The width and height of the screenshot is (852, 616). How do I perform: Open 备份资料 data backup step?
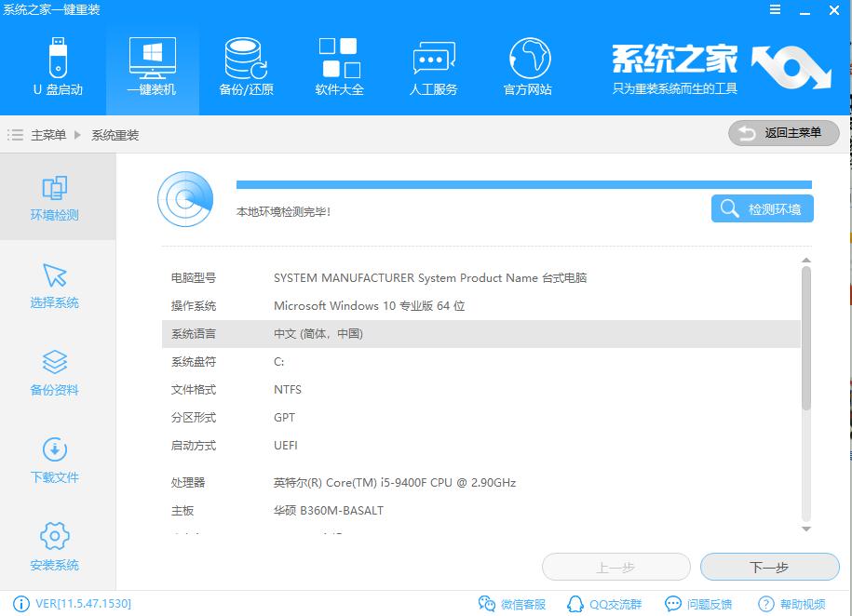[54, 372]
